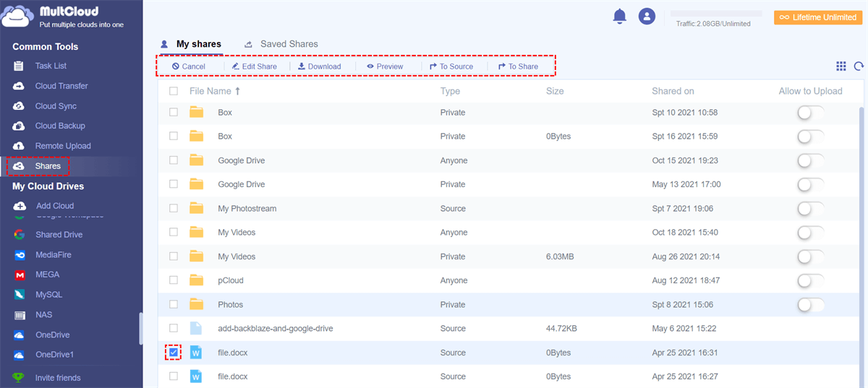Enable Allow to Upload for pCloud

(811, 280)
